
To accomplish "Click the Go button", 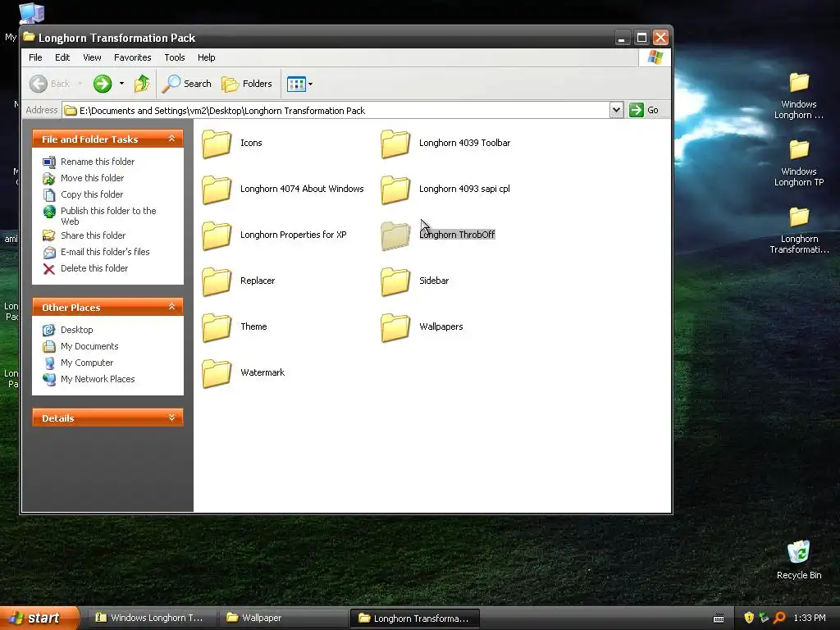I will [644, 111].
